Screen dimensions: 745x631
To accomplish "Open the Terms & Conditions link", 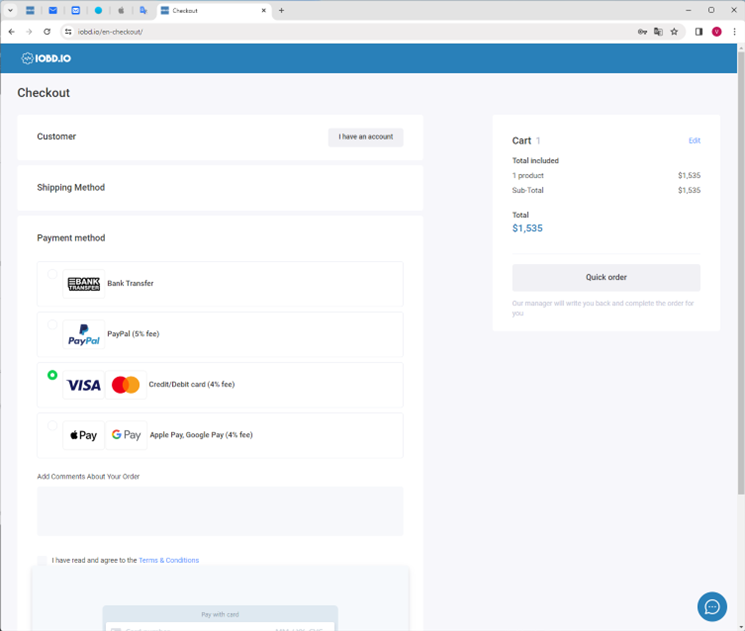I will point(168,560).
